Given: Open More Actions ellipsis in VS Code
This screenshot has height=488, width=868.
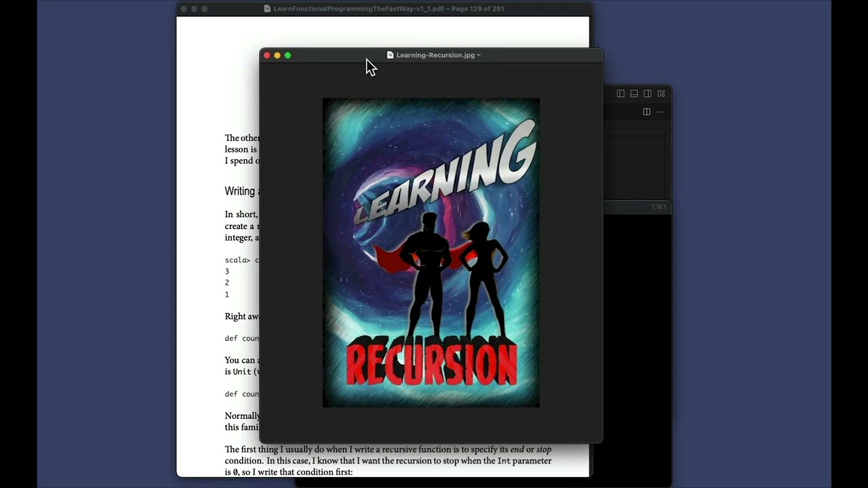Looking at the screenshot, I should (x=660, y=112).
